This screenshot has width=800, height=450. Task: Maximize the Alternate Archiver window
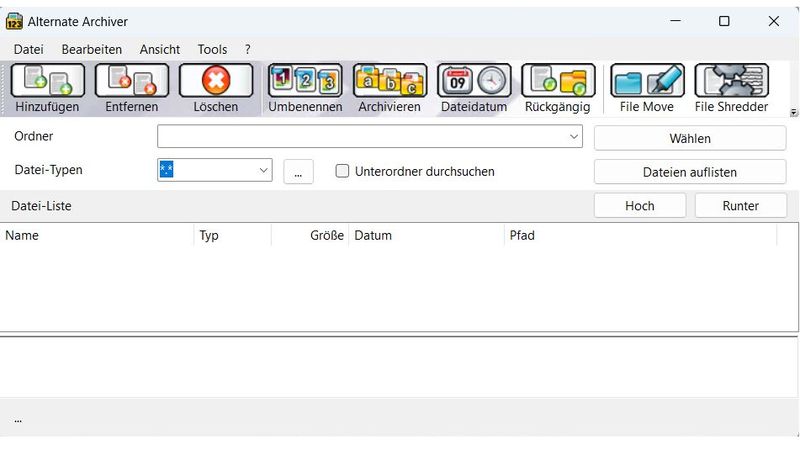click(724, 21)
